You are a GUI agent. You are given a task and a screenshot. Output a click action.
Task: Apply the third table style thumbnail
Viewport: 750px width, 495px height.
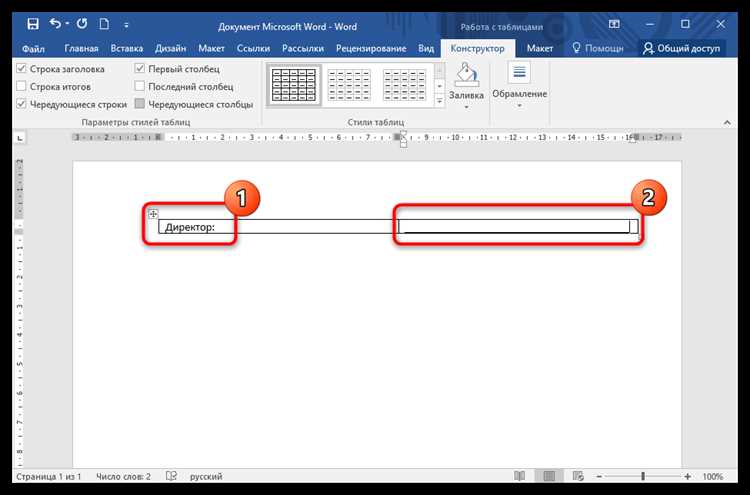[x=405, y=85]
